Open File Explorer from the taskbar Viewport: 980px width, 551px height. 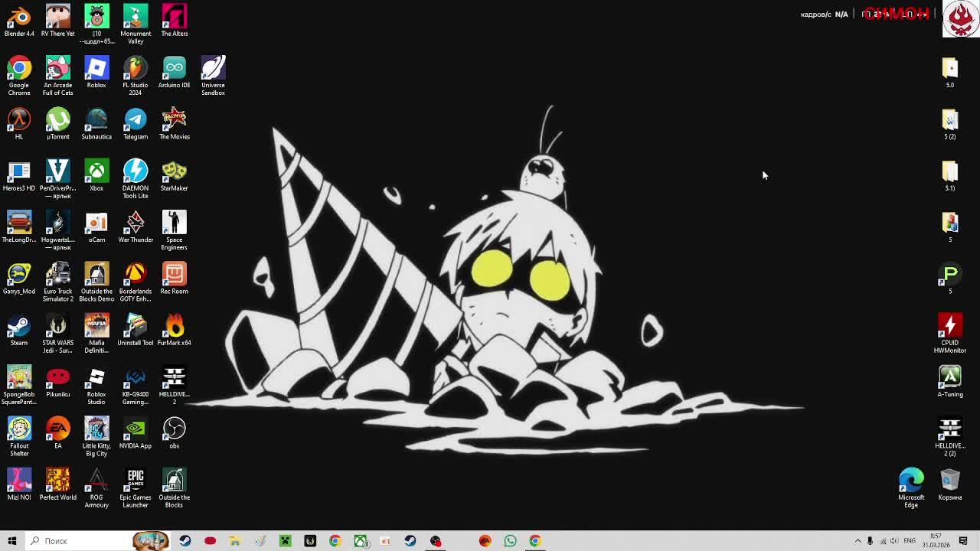coord(235,541)
